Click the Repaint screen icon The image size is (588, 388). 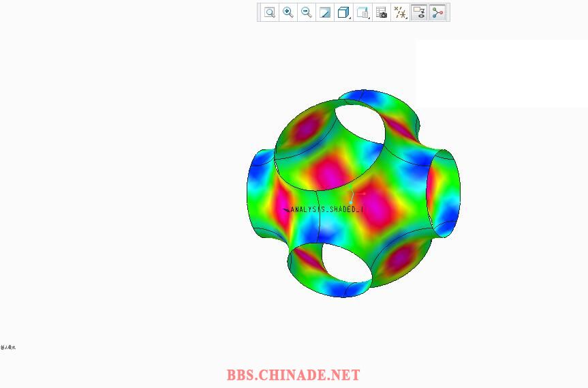tap(325, 12)
